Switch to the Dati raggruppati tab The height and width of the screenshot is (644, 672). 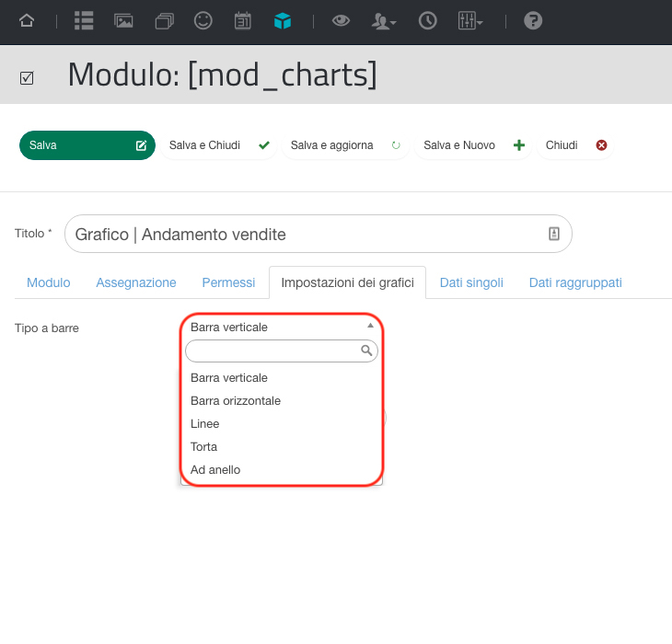click(x=575, y=282)
